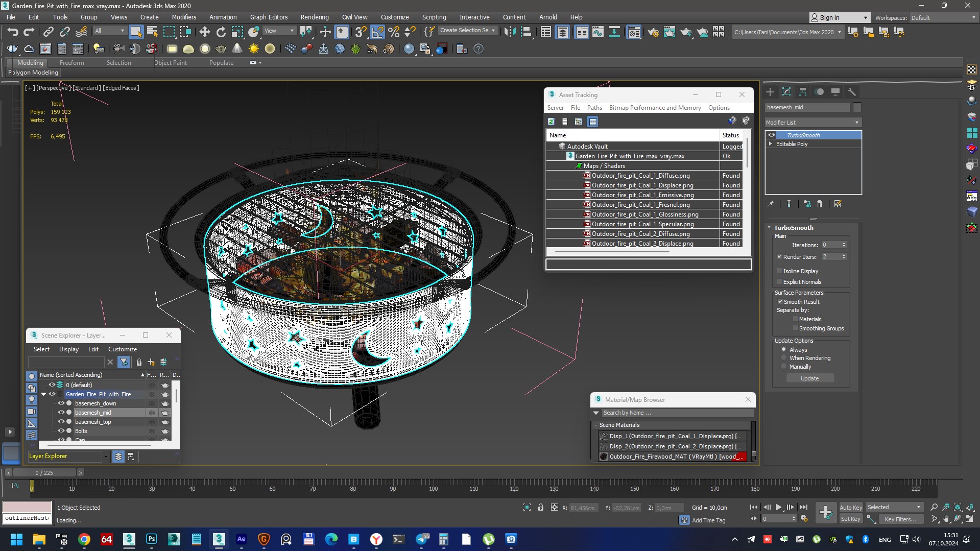
Task: Enable Separate by Smoothing Groups checkbox
Action: point(795,328)
